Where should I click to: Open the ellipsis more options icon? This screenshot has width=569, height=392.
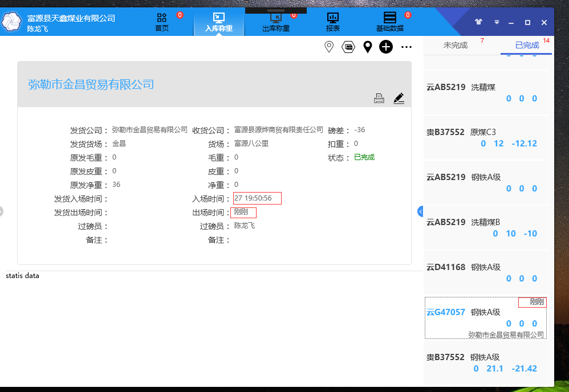406,47
